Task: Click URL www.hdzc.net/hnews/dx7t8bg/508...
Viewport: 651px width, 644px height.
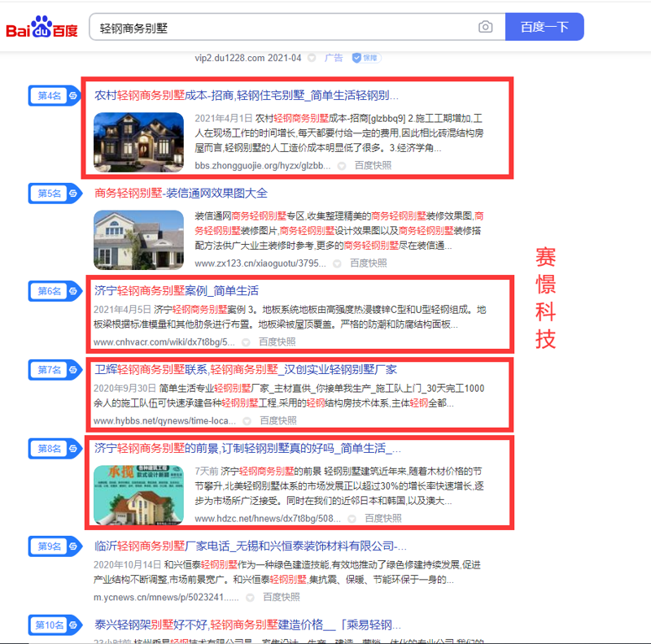Action: pos(268,518)
